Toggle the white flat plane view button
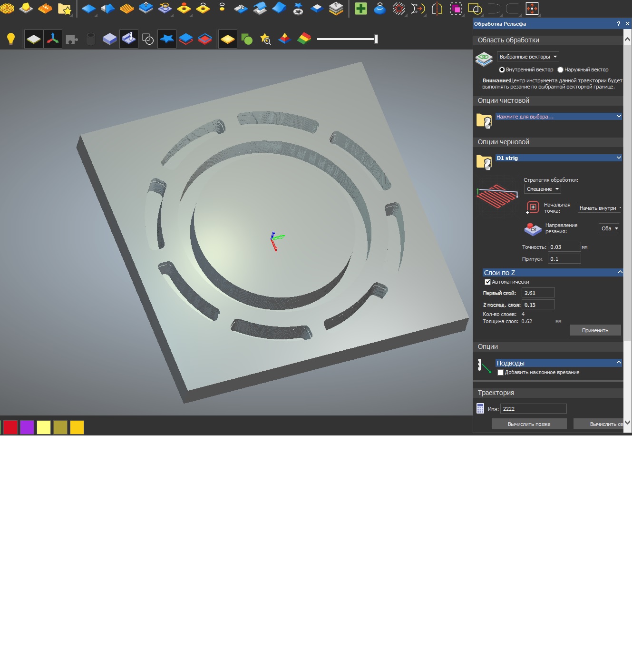This screenshot has width=632, height=672. coord(34,39)
